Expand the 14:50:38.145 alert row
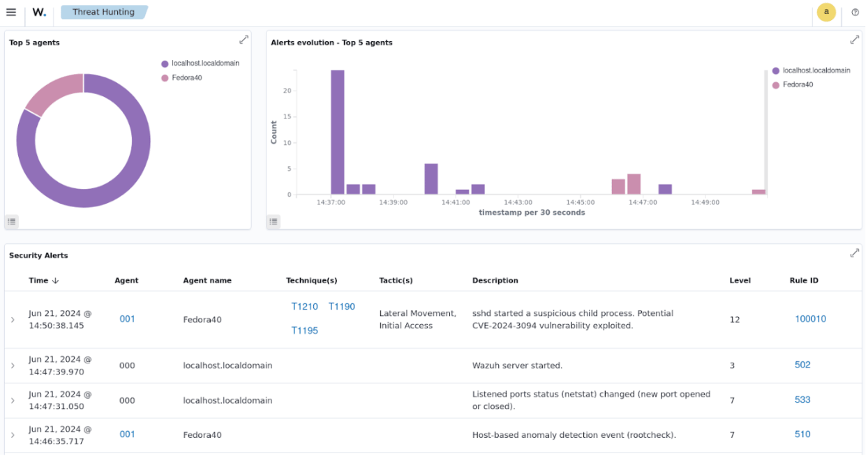868x456 pixels. coord(13,319)
